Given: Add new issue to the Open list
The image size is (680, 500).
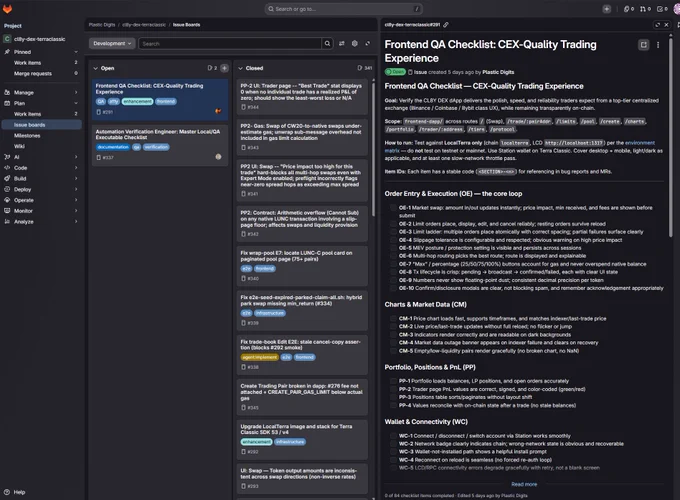Looking at the screenshot, I should [224, 68].
